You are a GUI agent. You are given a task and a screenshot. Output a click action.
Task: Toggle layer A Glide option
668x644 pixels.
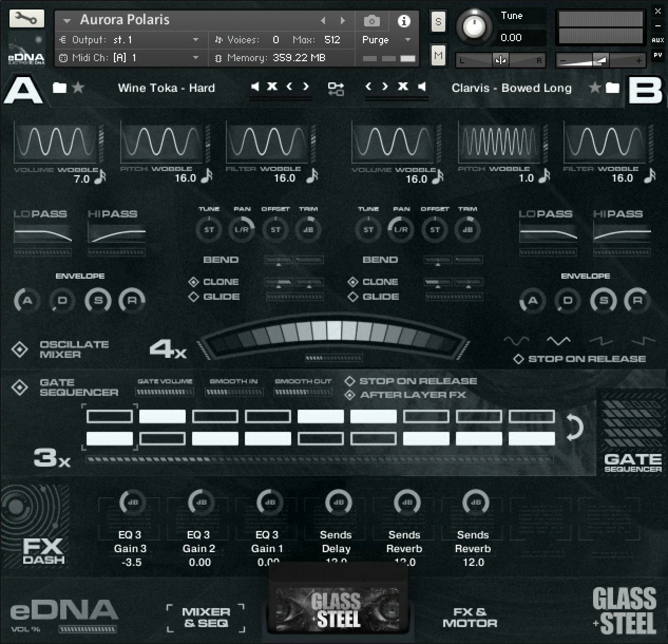click(194, 297)
